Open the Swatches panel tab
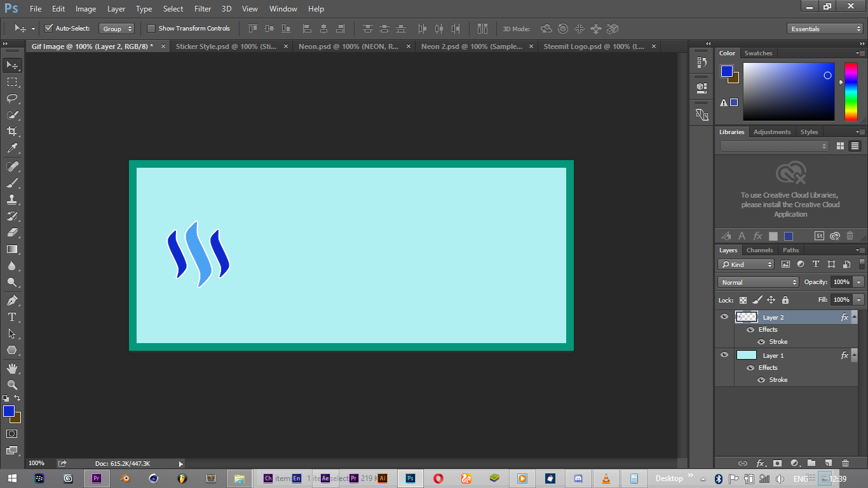This screenshot has width=868, height=488. [758, 53]
